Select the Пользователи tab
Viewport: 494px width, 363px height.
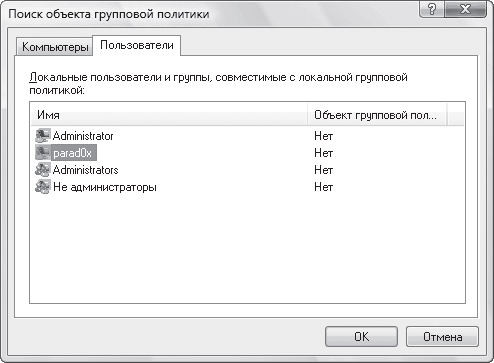[x=137, y=45]
